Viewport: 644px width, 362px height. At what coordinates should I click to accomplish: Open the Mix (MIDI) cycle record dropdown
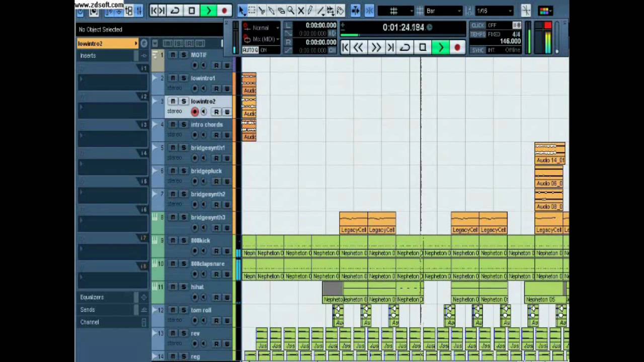pyautogui.click(x=261, y=39)
